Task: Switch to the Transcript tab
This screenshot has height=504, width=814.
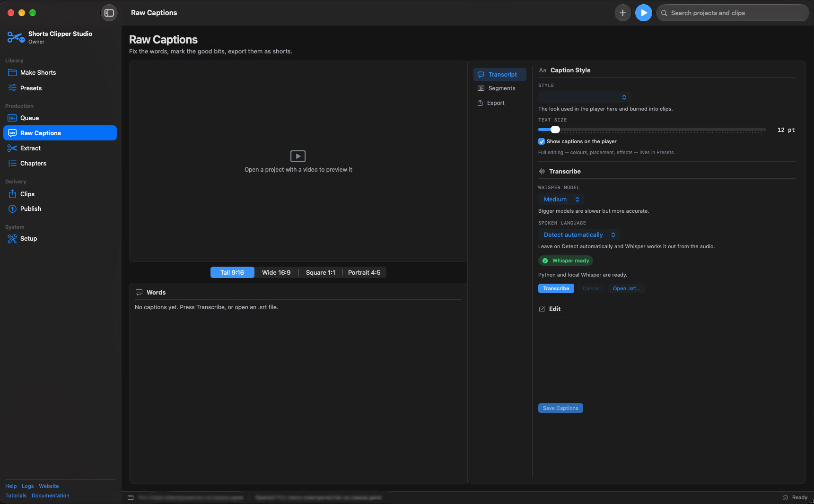Action: [x=500, y=75]
